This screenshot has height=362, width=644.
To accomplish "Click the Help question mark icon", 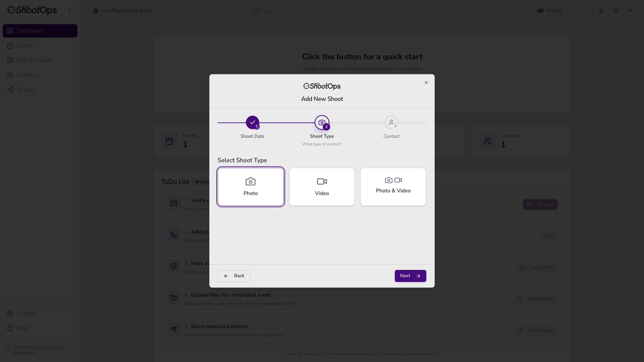I will (10, 328).
